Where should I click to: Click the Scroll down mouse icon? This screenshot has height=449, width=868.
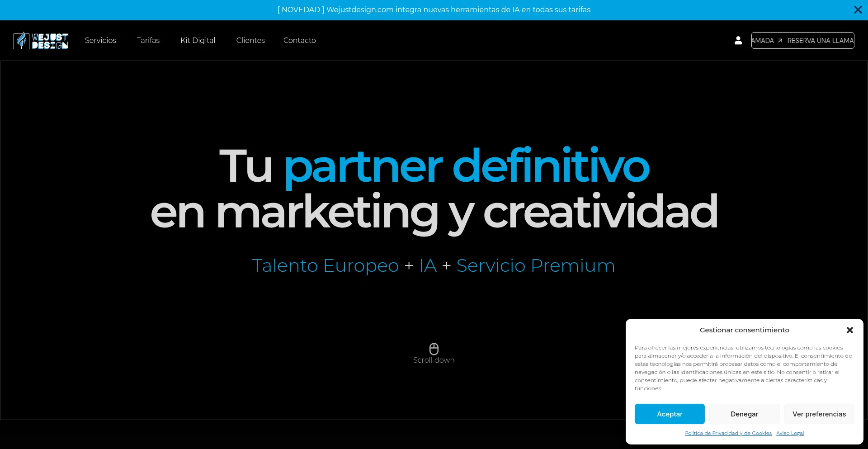point(434,349)
